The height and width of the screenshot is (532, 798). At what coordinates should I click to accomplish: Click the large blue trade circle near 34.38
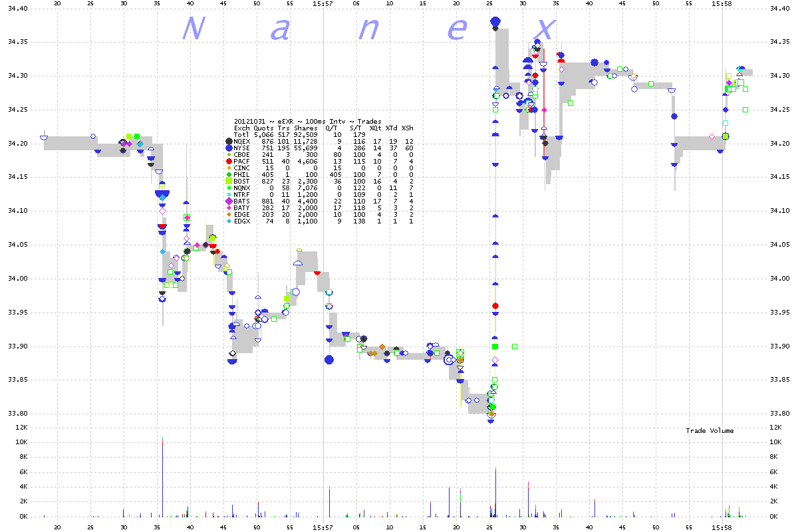click(495, 22)
